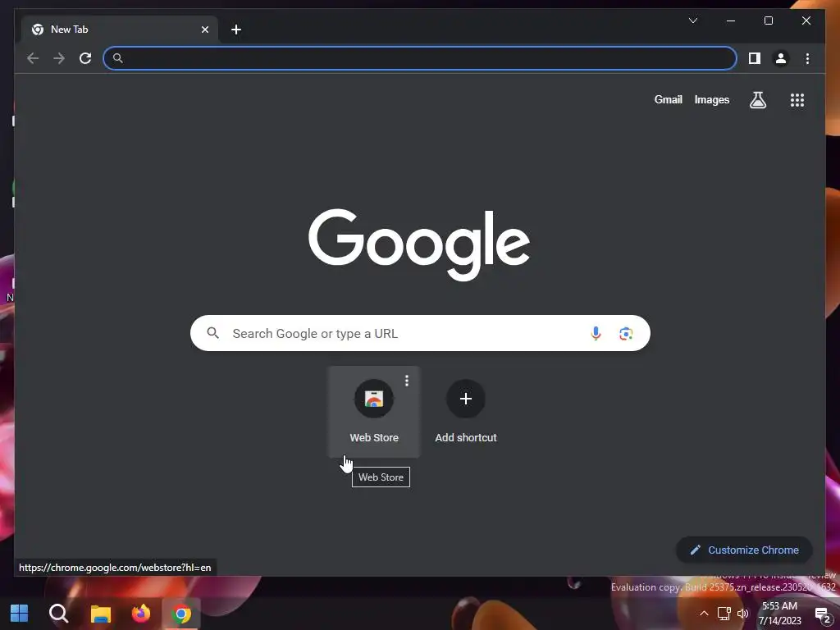Open a new tab with plus button
The image size is (840, 630).
coord(235,30)
